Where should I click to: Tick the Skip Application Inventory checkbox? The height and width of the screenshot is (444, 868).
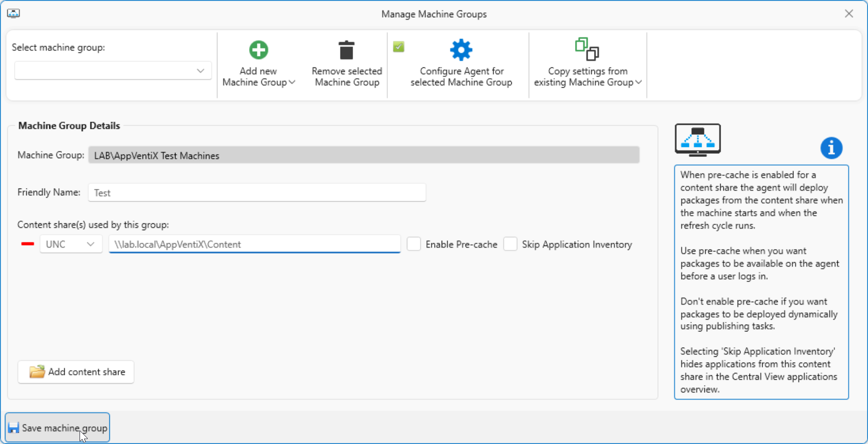tap(510, 244)
